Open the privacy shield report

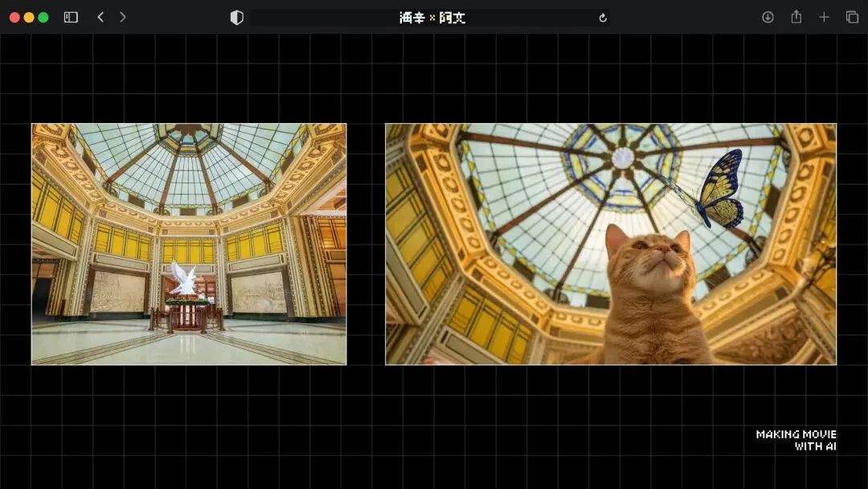coord(236,18)
